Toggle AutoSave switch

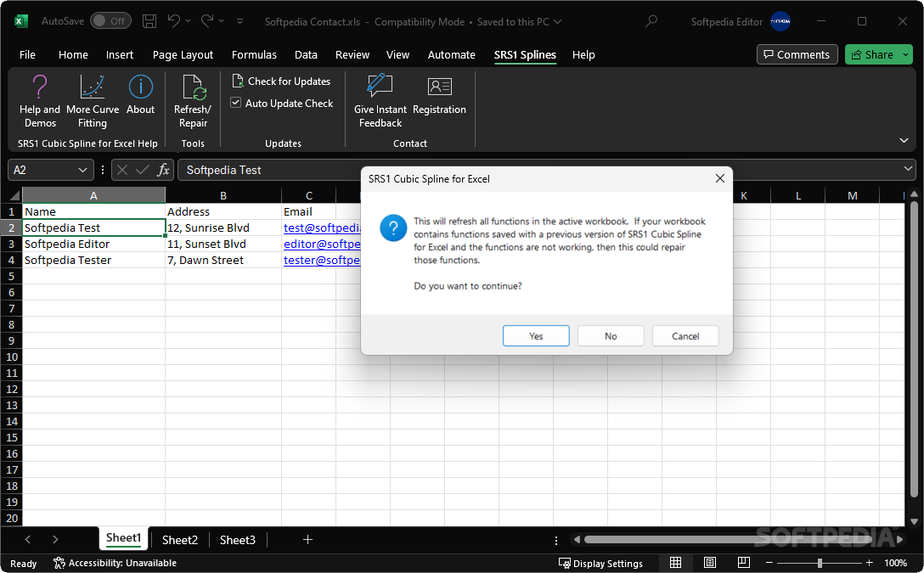tap(110, 21)
